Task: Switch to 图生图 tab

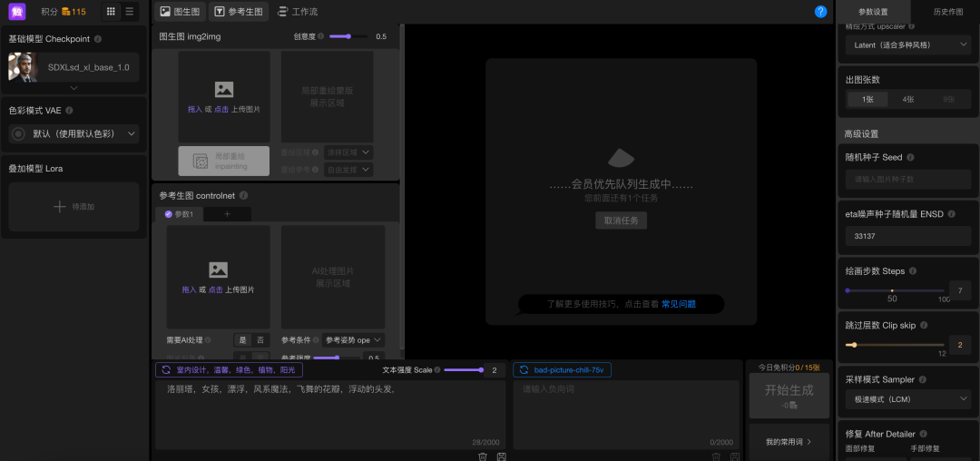Action: tap(180, 11)
